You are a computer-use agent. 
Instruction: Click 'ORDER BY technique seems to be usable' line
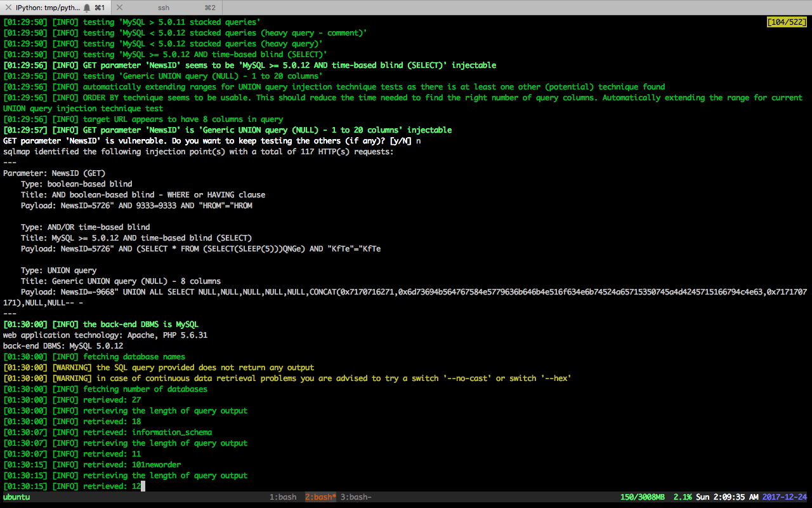[x=403, y=103]
